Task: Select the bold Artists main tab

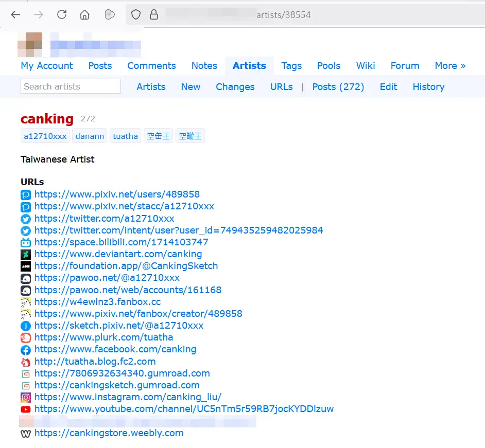Action: pyautogui.click(x=249, y=66)
